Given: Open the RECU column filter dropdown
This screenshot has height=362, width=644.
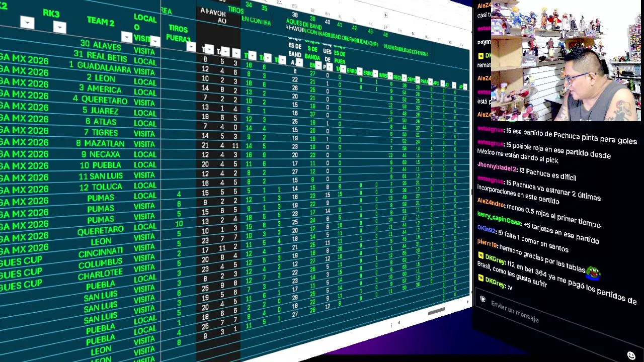Looking at the screenshot, I should click(x=404, y=78).
